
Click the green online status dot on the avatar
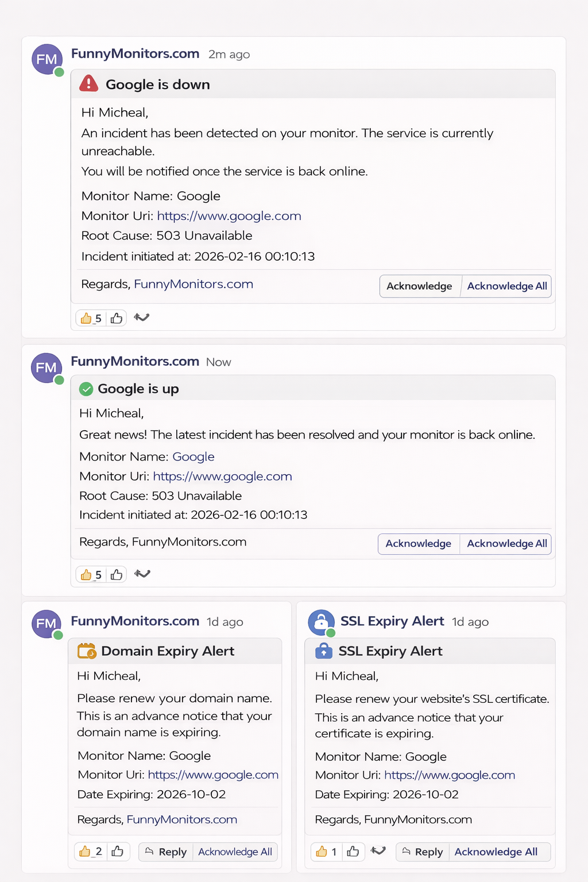(x=58, y=71)
